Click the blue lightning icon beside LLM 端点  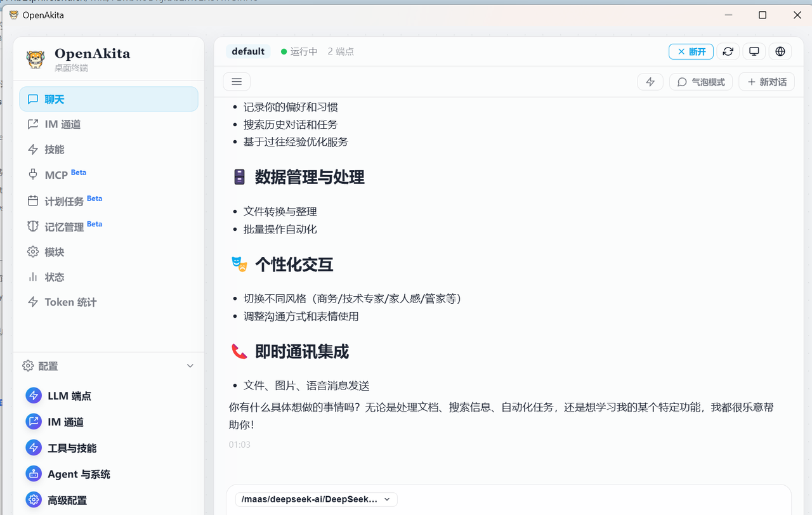pyautogui.click(x=34, y=396)
